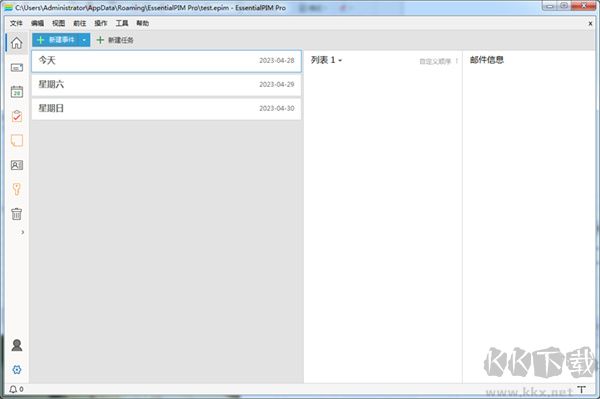Open the Trash bin icon
Image resolution: width=600 pixels, height=399 pixels.
click(x=16, y=214)
